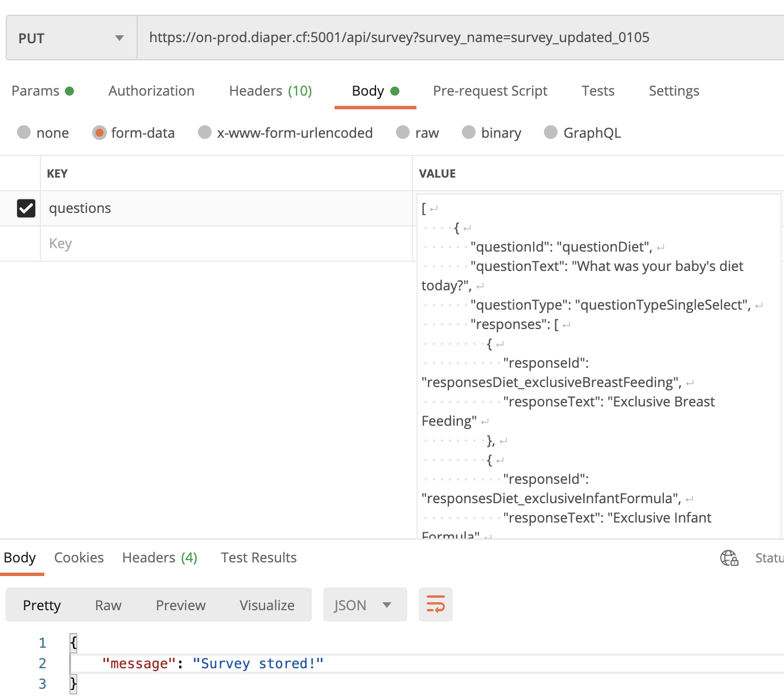Toggle the line wrap icon

click(436, 605)
